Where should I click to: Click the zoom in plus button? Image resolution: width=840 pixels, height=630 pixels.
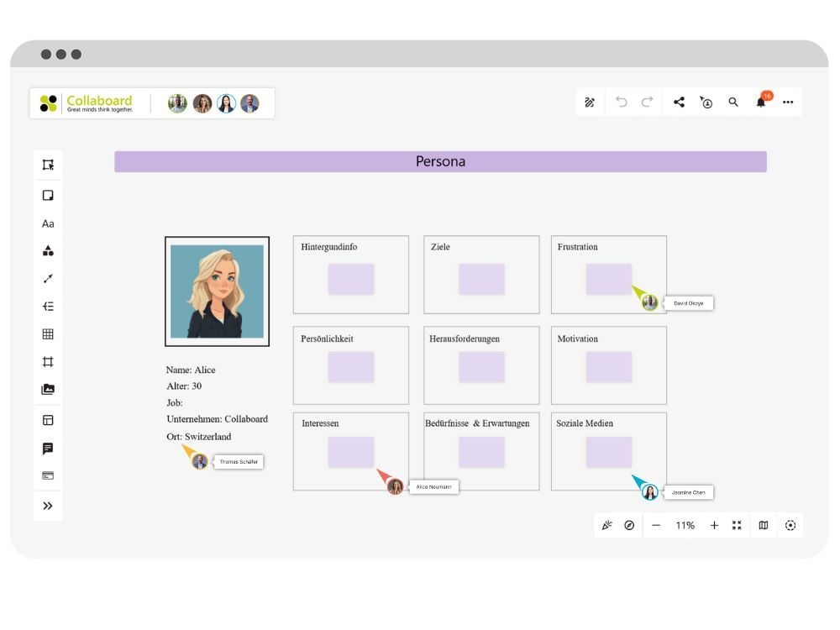click(x=714, y=525)
